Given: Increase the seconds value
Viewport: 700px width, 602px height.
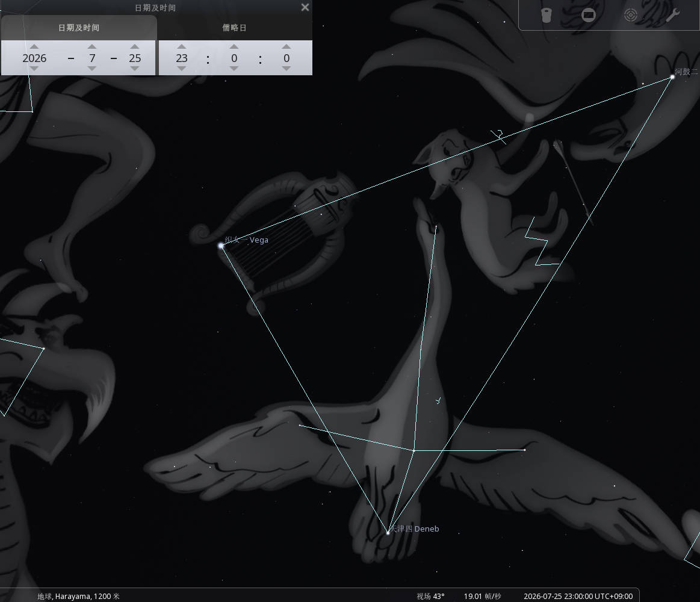Looking at the screenshot, I should [x=287, y=46].
